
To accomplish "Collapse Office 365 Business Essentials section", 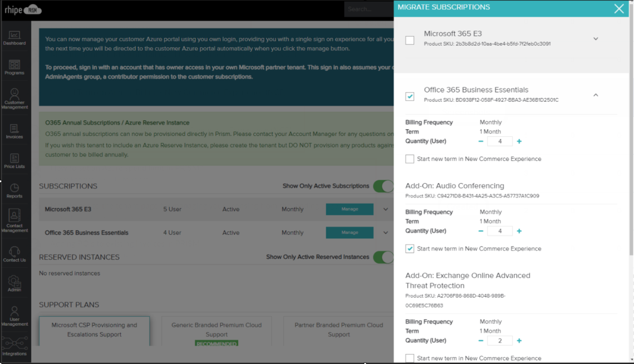I will click(x=596, y=95).
